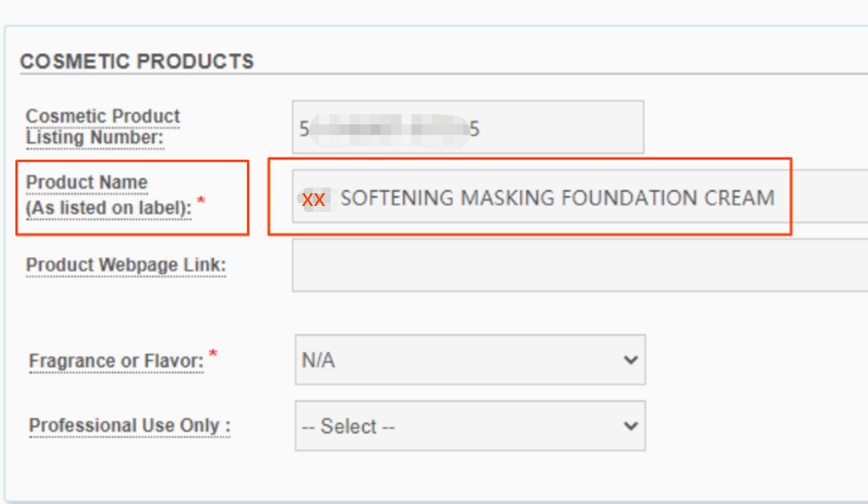868x504 pixels.
Task: Select the "N/A" value shown in Fragrance
Action: pos(318,360)
